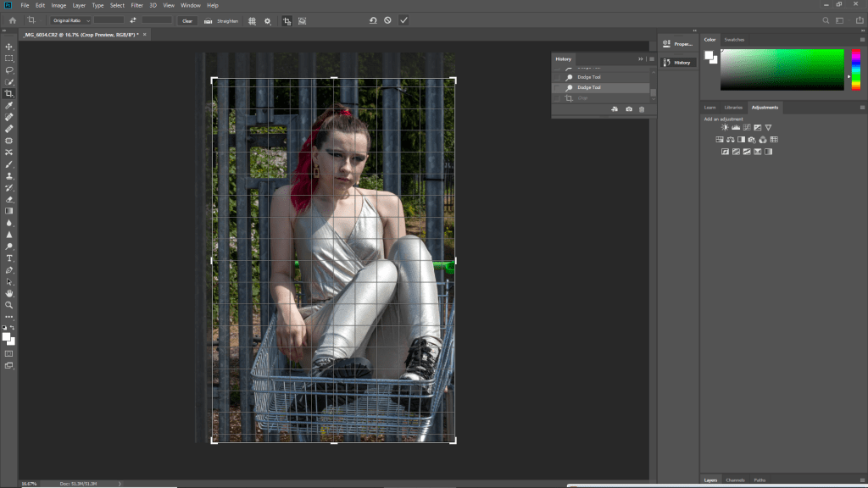The height and width of the screenshot is (488, 868).
Task: Reset the crop box rotation
Action: click(x=372, y=20)
